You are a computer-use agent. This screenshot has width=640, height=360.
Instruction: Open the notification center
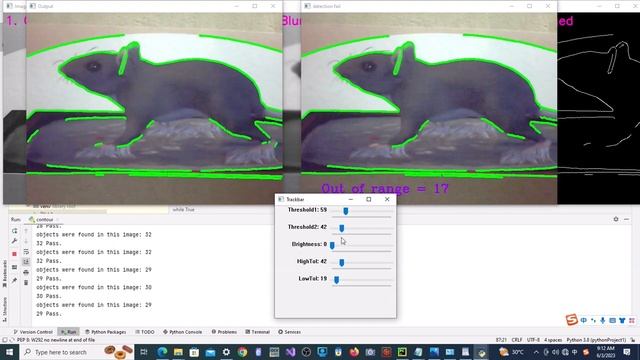627,352
